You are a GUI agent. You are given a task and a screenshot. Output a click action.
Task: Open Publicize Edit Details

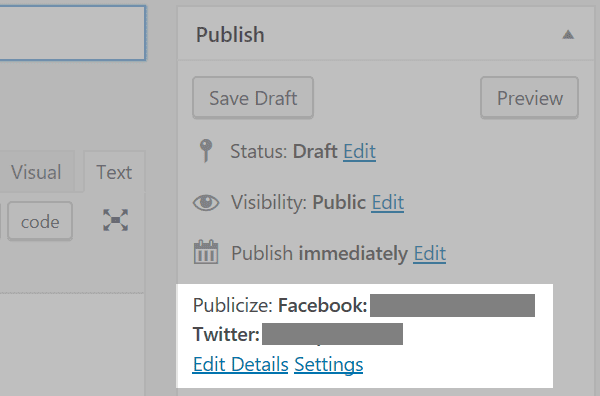pyautogui.click(x=240, y=364)
